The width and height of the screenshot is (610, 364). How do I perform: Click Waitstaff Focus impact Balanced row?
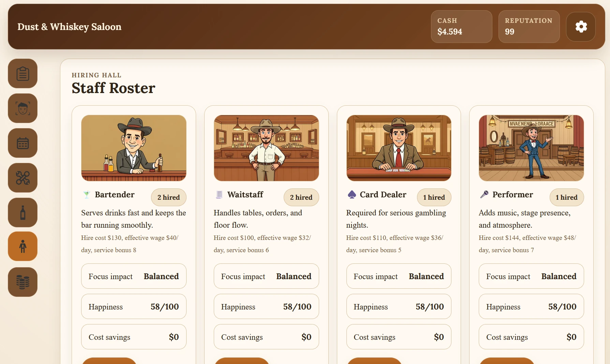(x=266, y=276)
